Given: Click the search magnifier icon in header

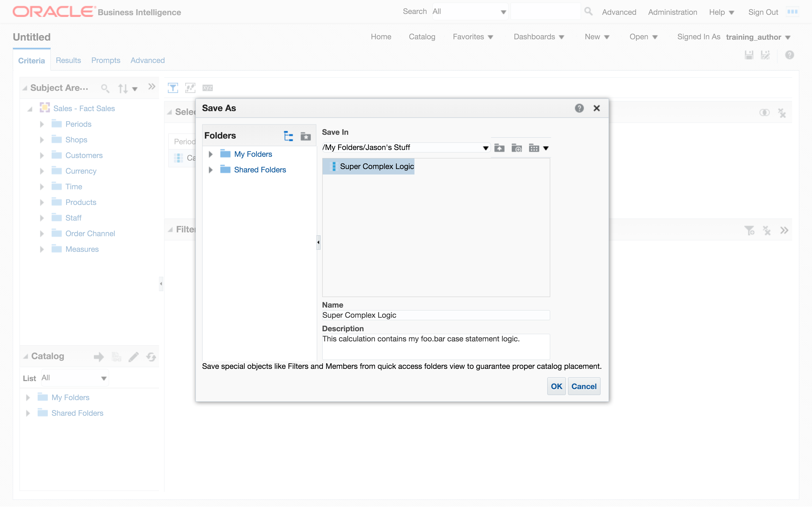Looking at the screenshot, I should point(588,12).
